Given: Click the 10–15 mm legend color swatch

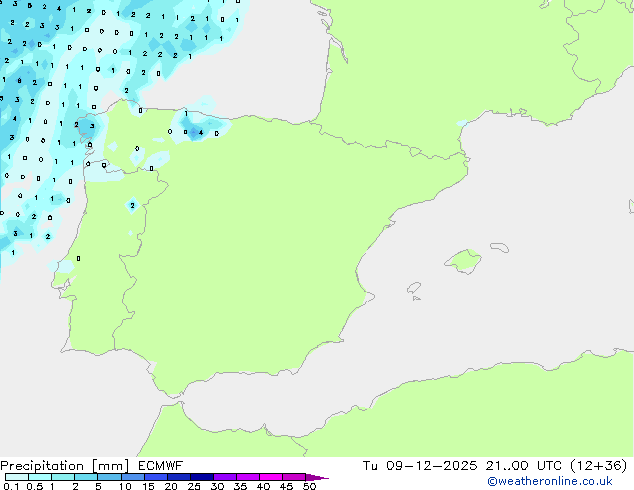Looking at the screenshot, I should 132,477.
